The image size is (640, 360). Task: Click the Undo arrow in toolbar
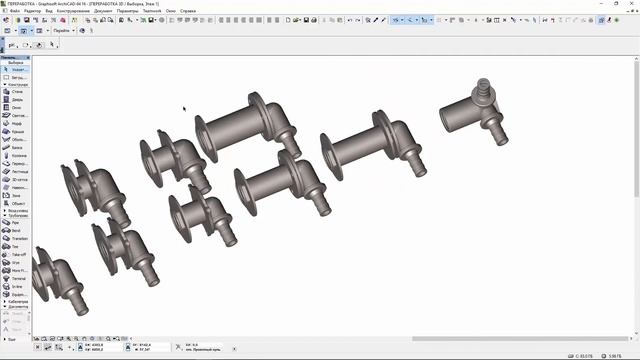(350, 20)
